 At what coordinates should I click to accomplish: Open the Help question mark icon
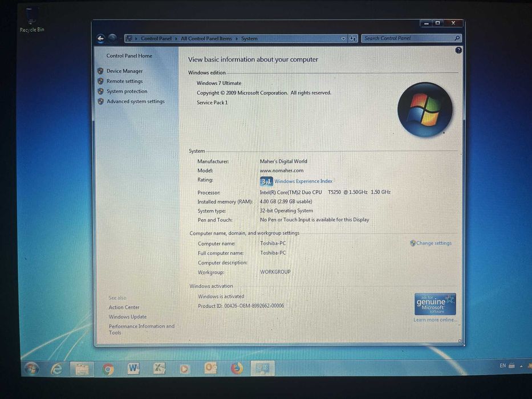click(458, 50)
